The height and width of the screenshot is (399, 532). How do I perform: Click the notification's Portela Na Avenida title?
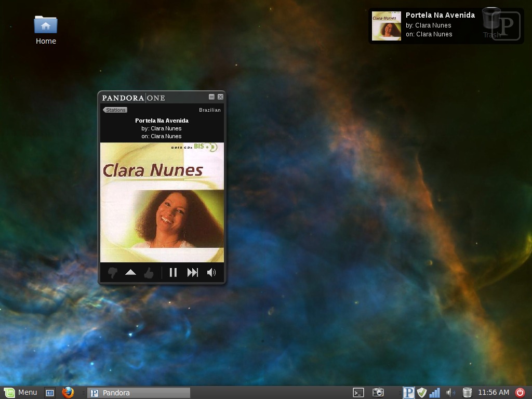(x=440, y=15)
